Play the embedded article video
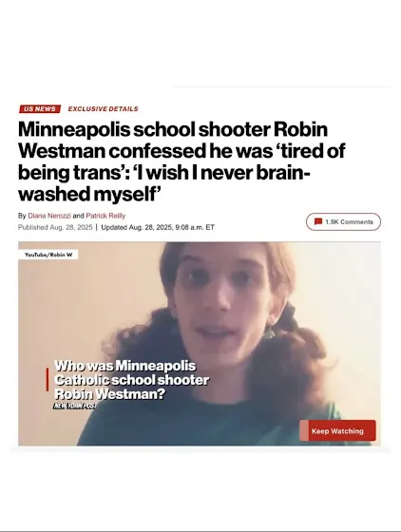The height and width of the screenshot is (532, 401). [x=200, y=344]
